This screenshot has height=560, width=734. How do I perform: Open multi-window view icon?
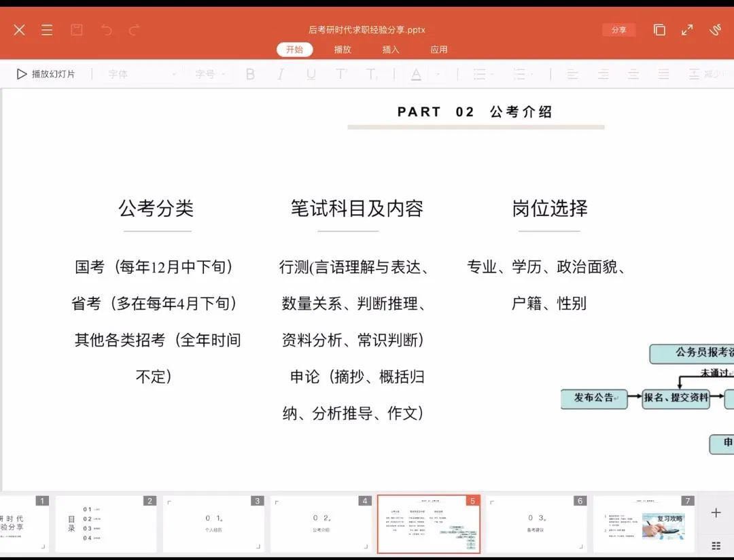tap(659, 30)
